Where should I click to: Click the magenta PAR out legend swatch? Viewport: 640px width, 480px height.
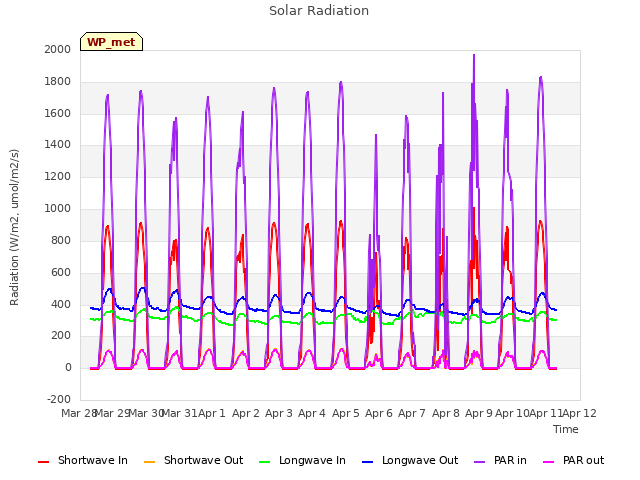click(x=549, y=462)
